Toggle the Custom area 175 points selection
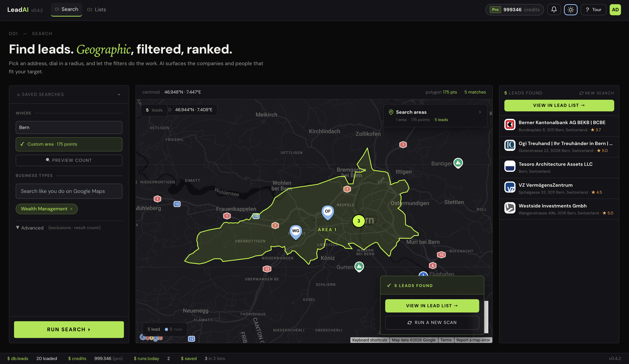Image resolution: width=629 pixels, height=364 pixels. 69,144
